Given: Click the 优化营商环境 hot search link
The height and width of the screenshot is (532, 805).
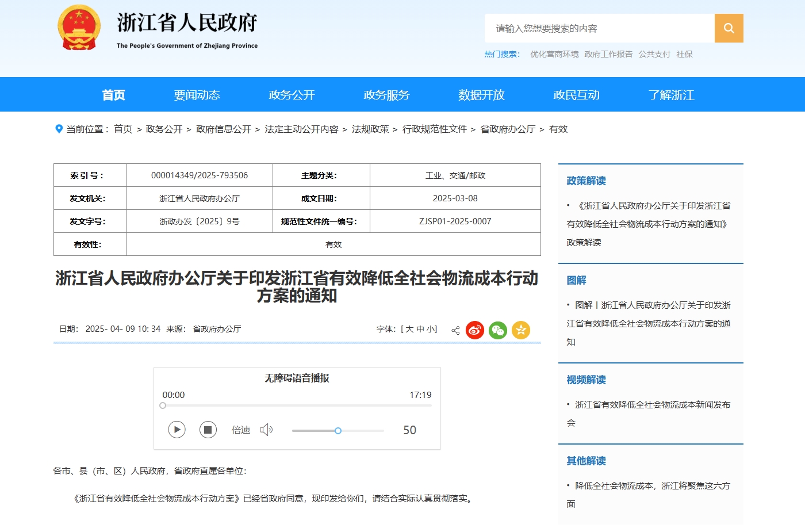Looking at the screenshot, I should pos(554,54).
